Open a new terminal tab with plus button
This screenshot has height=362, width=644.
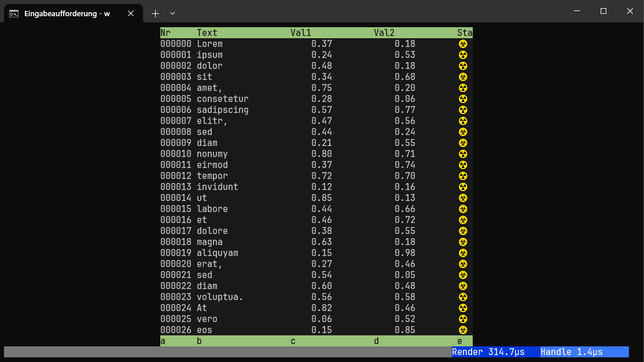[x=155, y=13]
